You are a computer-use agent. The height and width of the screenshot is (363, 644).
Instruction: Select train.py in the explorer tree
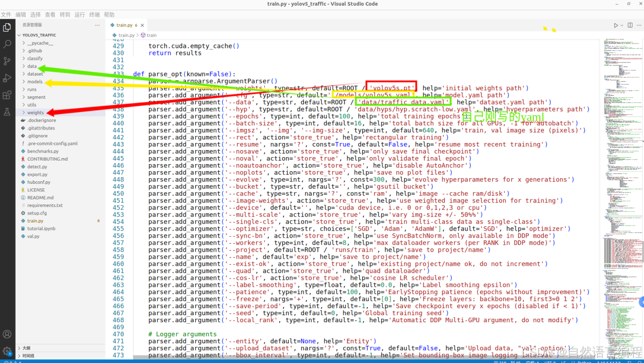click(x=60, y=221)
